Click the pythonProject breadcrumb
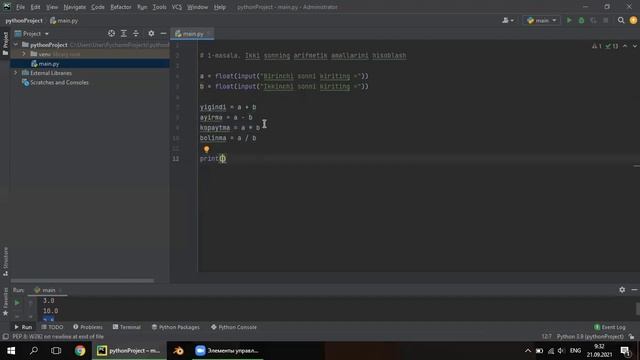This screenshot has height=360, width=640. (24, 20)
